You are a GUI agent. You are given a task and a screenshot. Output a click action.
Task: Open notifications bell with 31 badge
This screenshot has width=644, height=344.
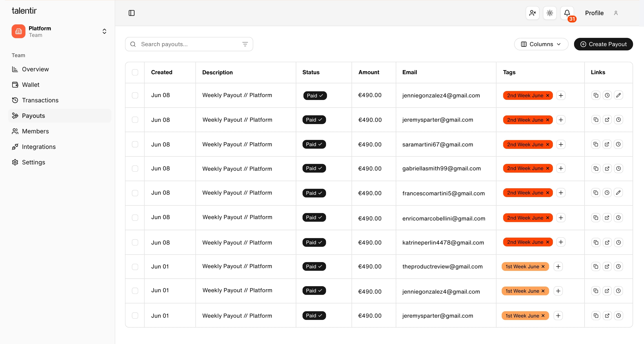567,13
